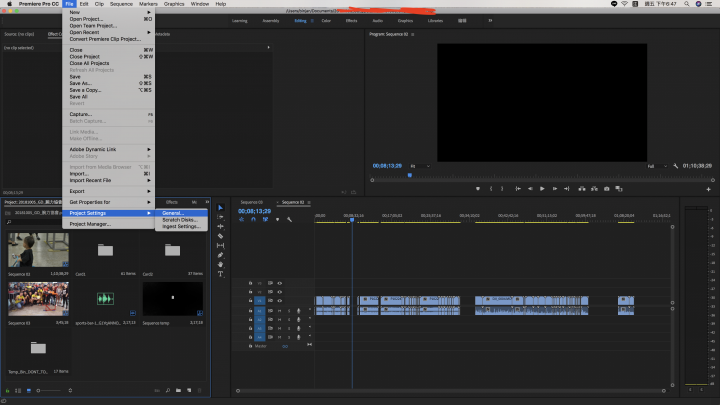Click Find icon at Project panel bottom

coord(168,390)
